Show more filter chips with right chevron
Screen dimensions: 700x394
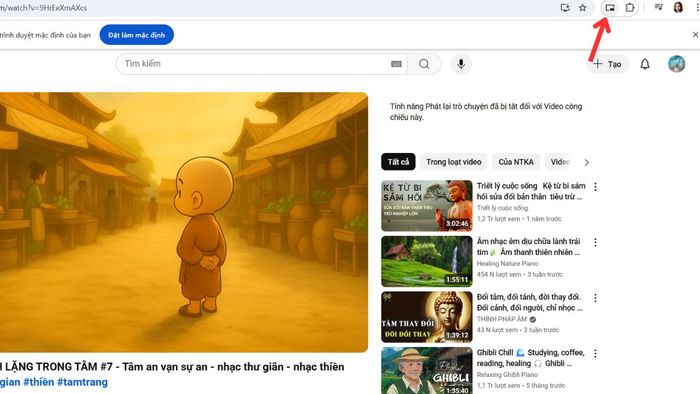coord(587,162)
